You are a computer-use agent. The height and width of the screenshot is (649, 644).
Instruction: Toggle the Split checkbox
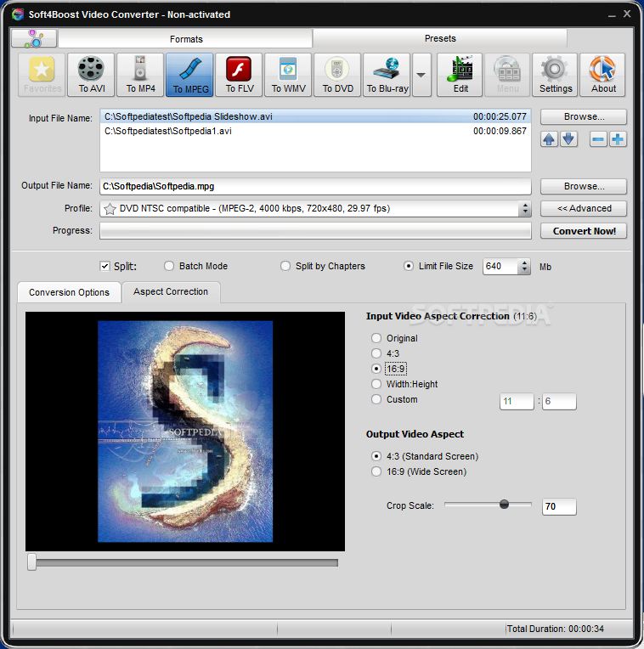tap(105, 266)
